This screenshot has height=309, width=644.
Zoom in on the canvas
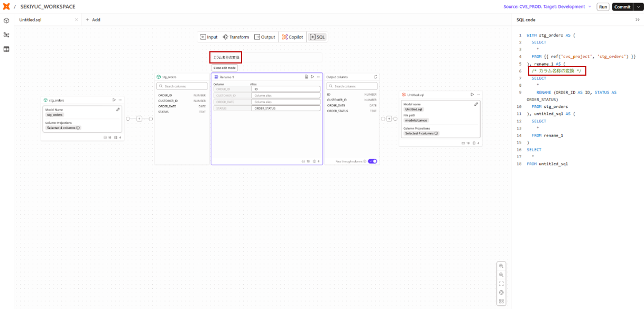(x=501, y=266)
